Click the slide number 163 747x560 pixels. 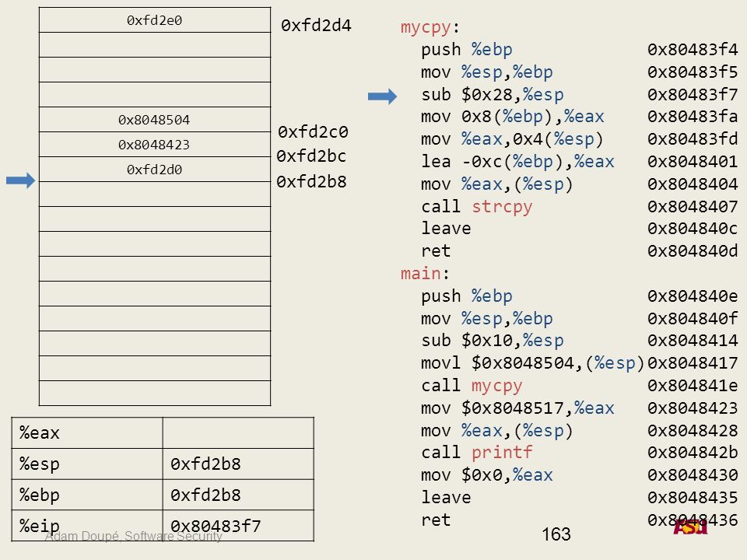click(x=556, y=534)
